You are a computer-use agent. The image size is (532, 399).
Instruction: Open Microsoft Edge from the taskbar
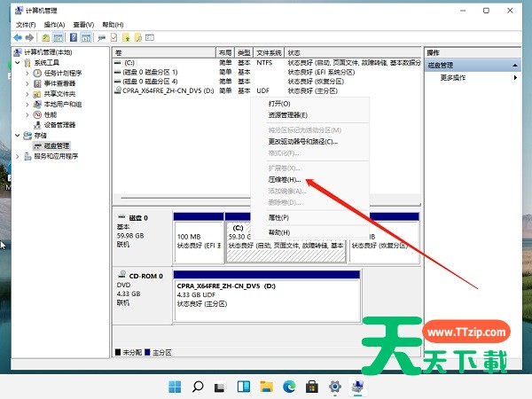288,387
